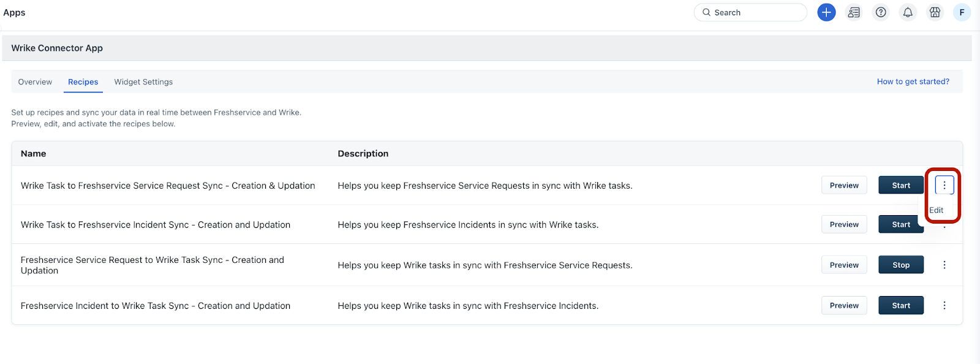980x364 pixels.
Task: Open the How to get started? link
Action: coord(913,82)
